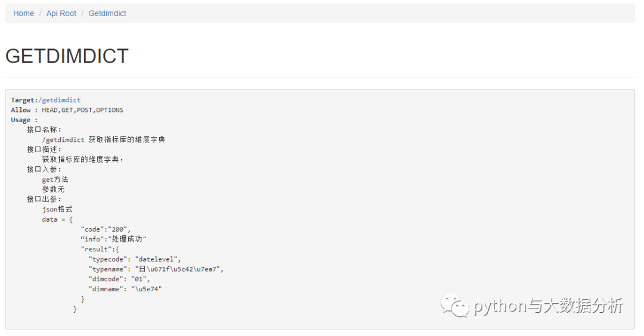The image size is (644, 336).
Task: Click the 接口出参 section line
Action: 44,199
